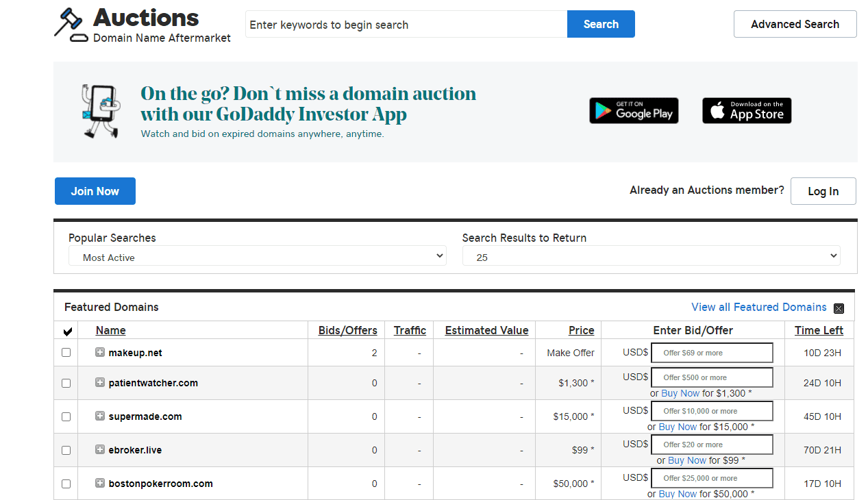The height and width of the screenshot is (500, 868).
Task: Click Buy Now for patientwatcher.com
Action: (x=680, y=393)
